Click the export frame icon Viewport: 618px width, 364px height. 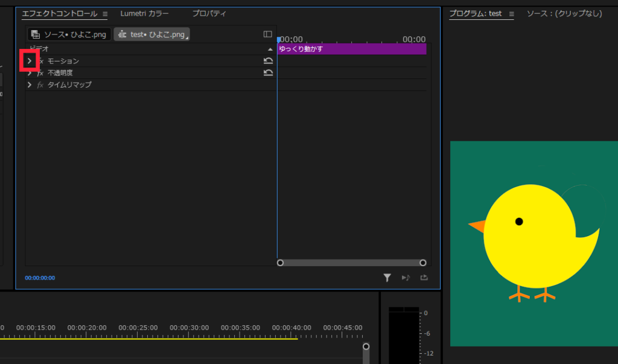pos(424,278)
